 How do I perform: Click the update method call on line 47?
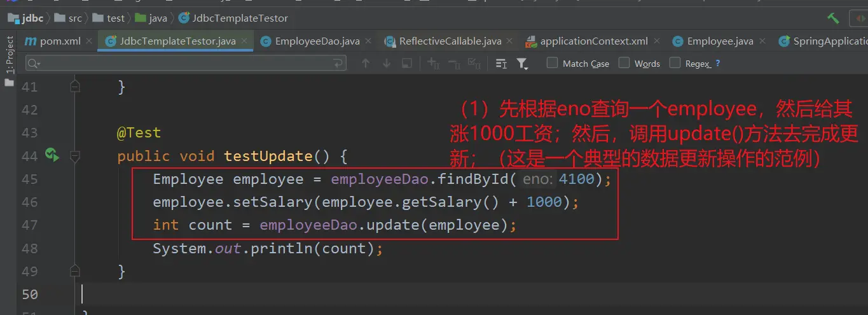(394, 225)
